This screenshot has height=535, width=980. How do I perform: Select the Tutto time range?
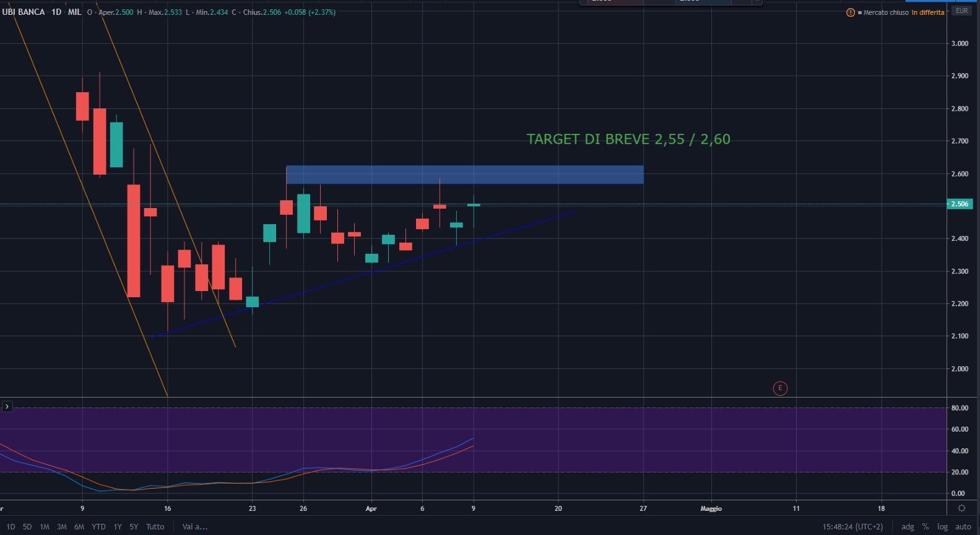click(x=155, y=527)
